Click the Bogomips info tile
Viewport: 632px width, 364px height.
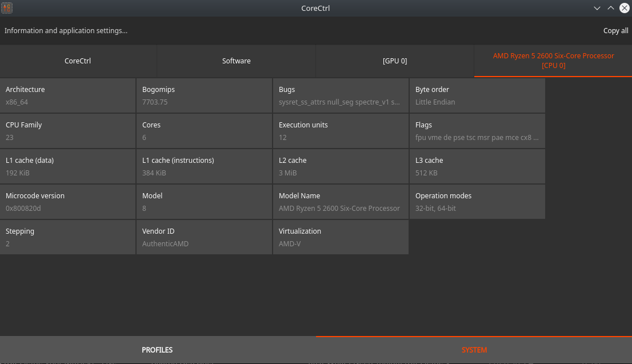(204, 95)
